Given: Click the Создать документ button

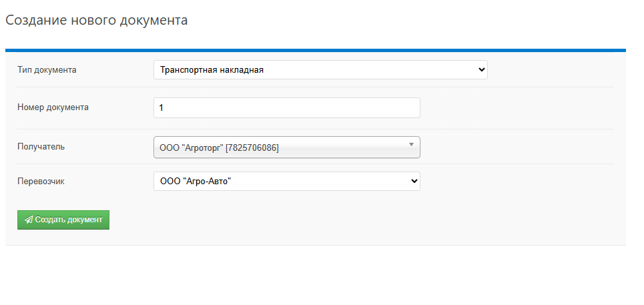Looking at the screenshot, I should pos(63,220).
